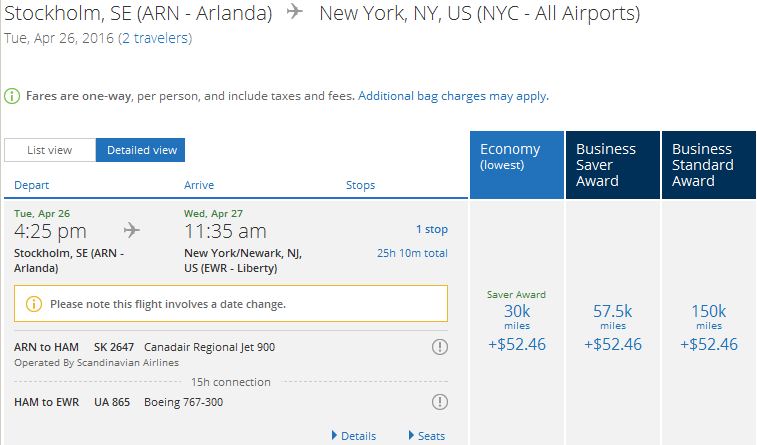The height and width of the screenshot is (445, 757).
Task: Click the yellow date change warning icon
Action: tap(34, 304)
